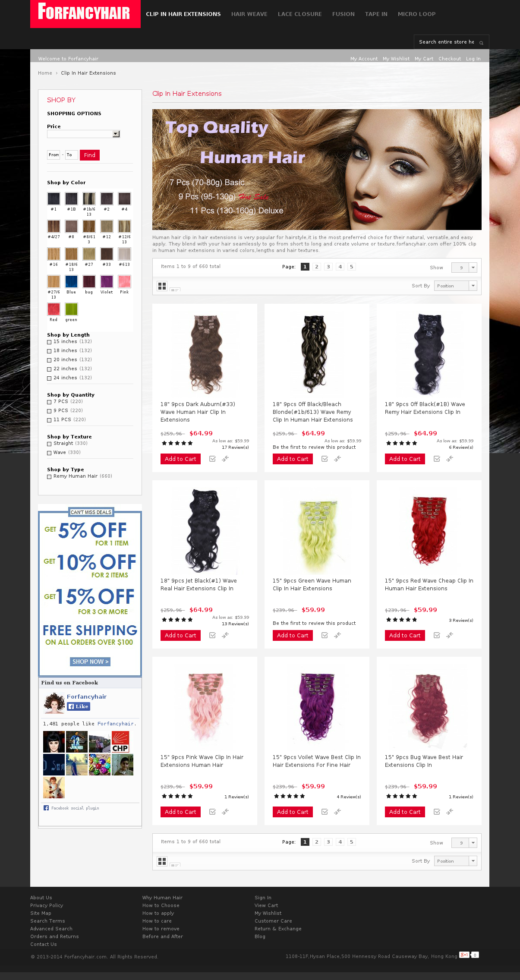This screenshot has width=520, height=980.
Task: Enable the Straight texture filter
Action: 49,444
